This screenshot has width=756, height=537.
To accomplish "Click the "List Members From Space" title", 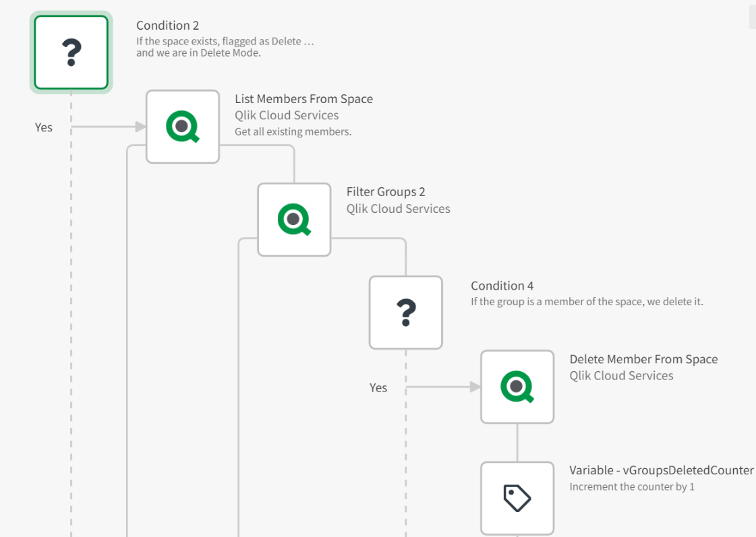I will click(x=303, y=99).
